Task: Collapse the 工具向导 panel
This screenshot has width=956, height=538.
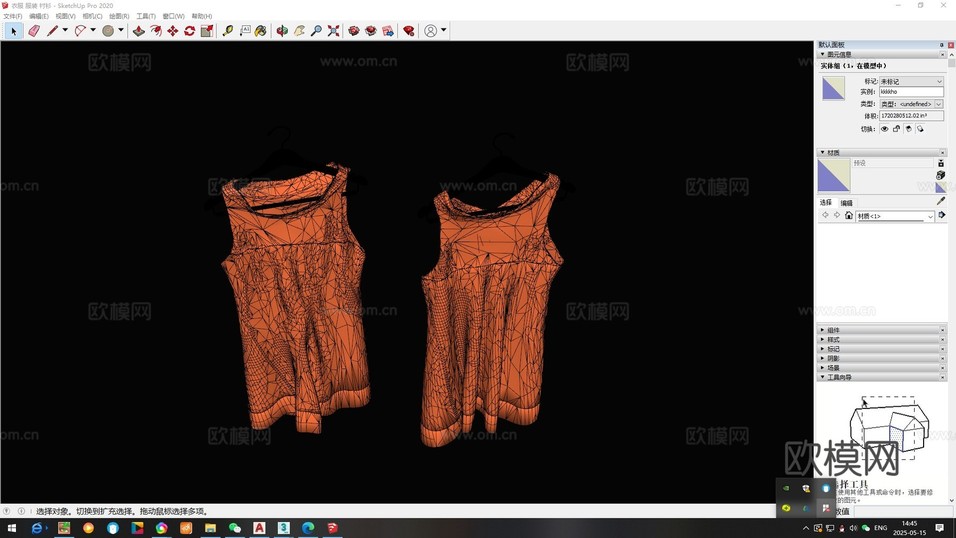Action: click(x=822, y=377)
